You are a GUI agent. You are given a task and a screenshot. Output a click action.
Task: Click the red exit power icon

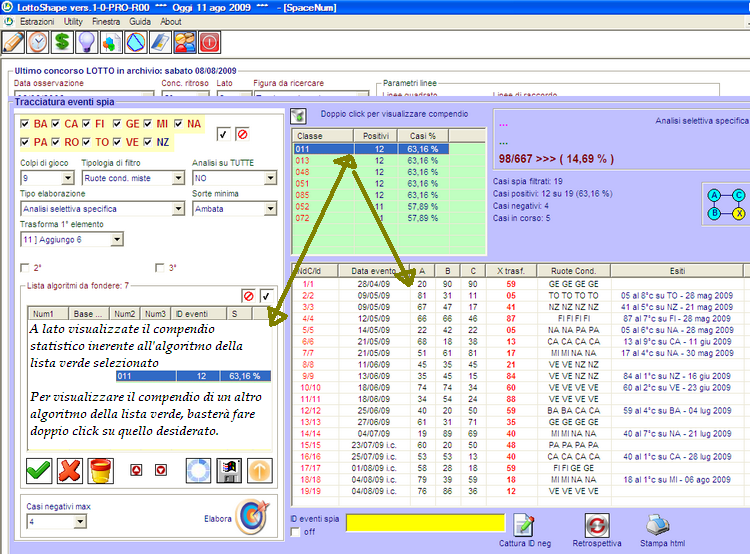pyautogui.click(x=209, y=43)
